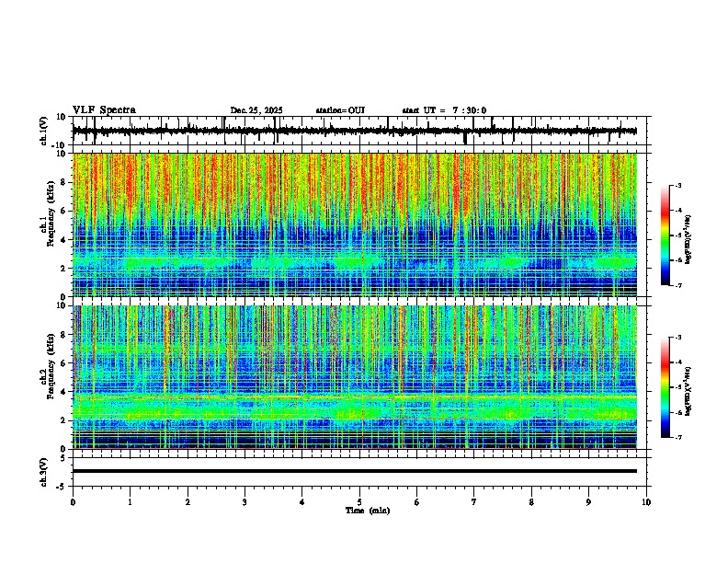Screen dimensions: 728x563
Task: Click time axis tick label "9"
Action: (588, 502)
